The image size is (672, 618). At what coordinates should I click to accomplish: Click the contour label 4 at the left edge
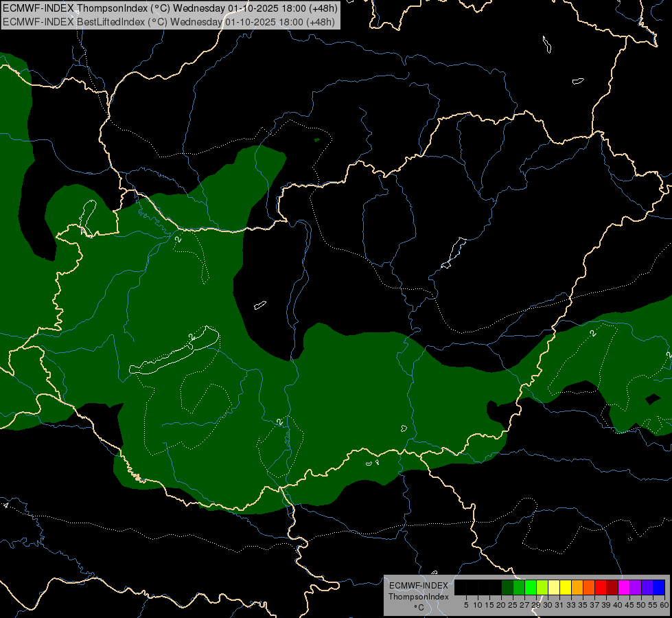pos(6,505)
